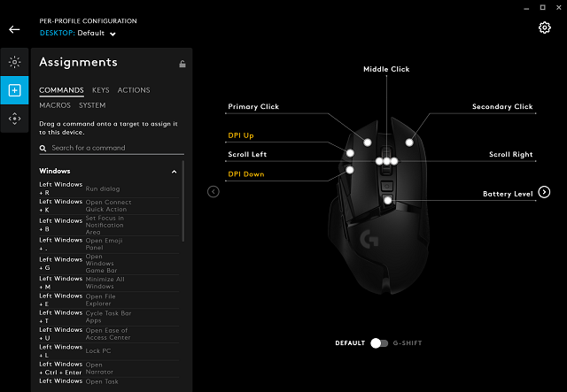Collapse the Windows command group
This screenshot has height=392, width=567.
click(x=174, y=171)
